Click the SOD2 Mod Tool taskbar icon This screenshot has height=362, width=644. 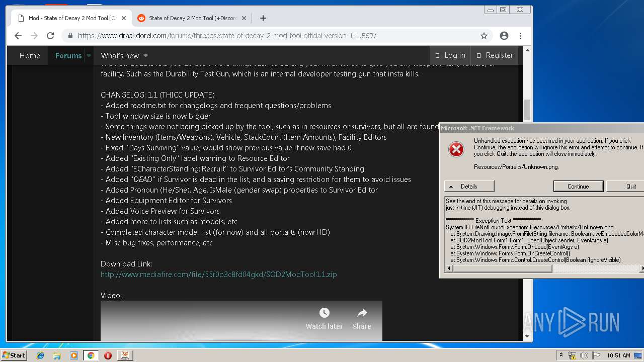(125, 355)
